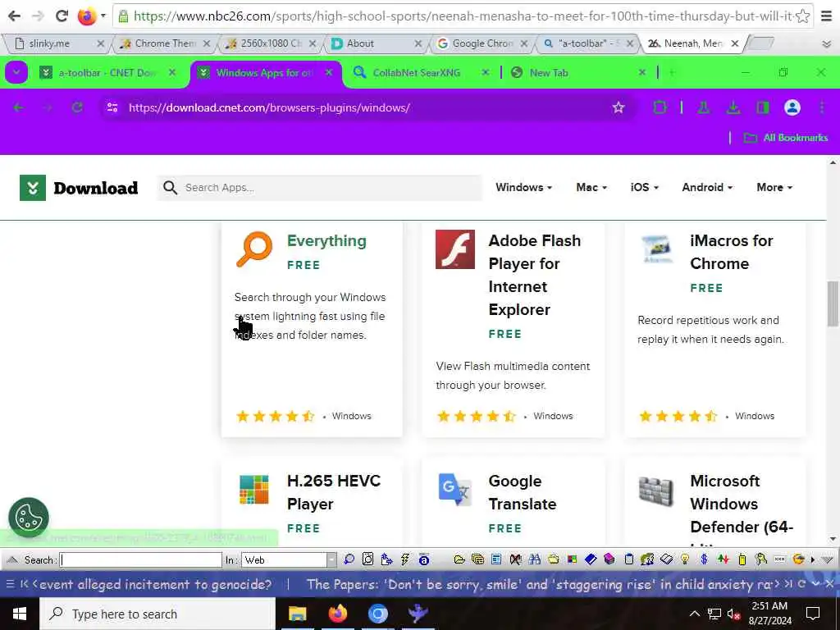The image size is (840, 630).
Task: Click the a-toolbar lightning bolt icon
Action: coord(405,559)
